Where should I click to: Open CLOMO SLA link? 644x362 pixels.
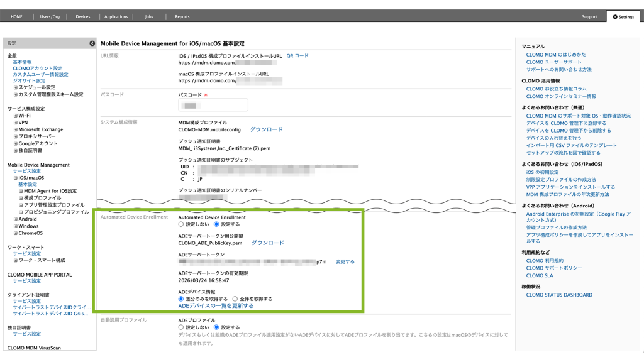pyautogui.click(x=540, y=275)
